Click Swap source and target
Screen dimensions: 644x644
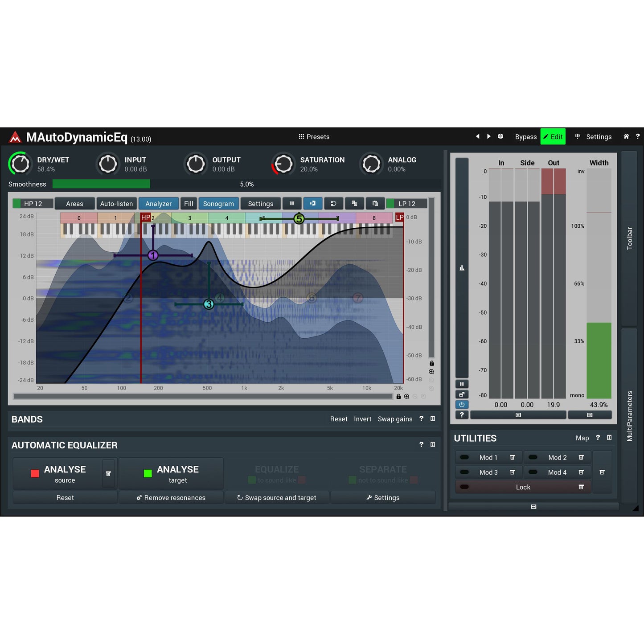(x=277, y=497)
